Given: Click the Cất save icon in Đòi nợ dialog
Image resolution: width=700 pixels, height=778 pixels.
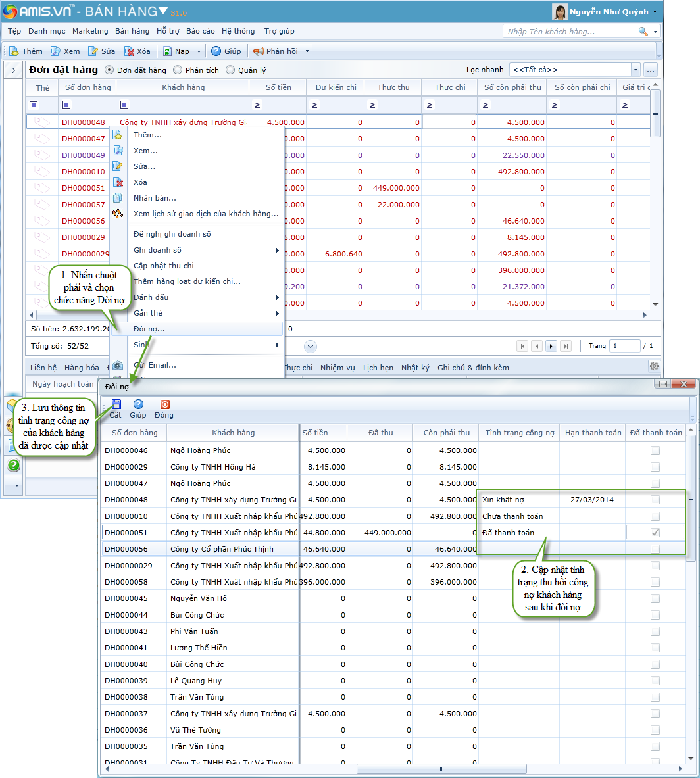Looking at the screenshot, I should pos(116,404).
